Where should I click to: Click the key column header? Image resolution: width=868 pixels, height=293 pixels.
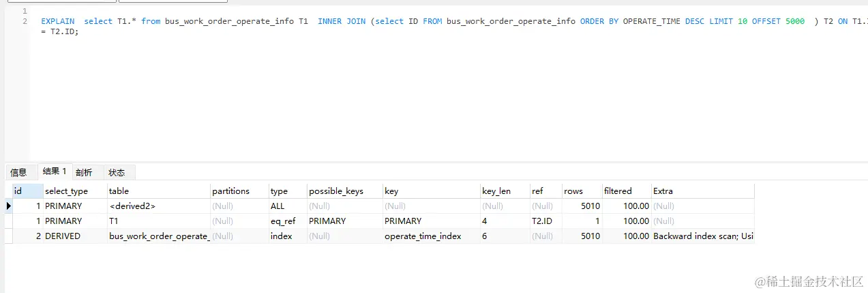(x=432, y=191)
